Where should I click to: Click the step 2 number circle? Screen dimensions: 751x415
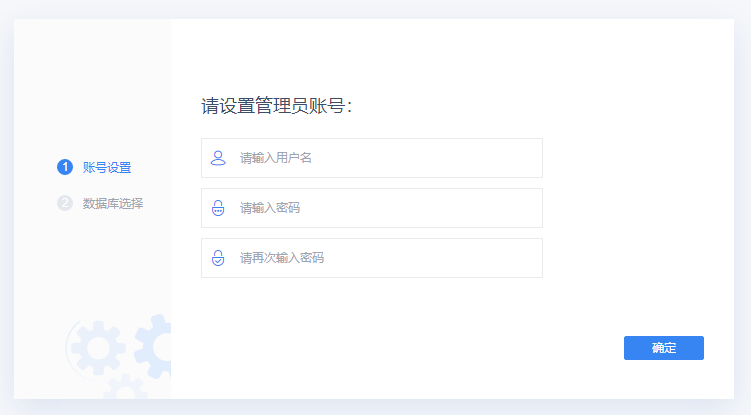[65, 203]
